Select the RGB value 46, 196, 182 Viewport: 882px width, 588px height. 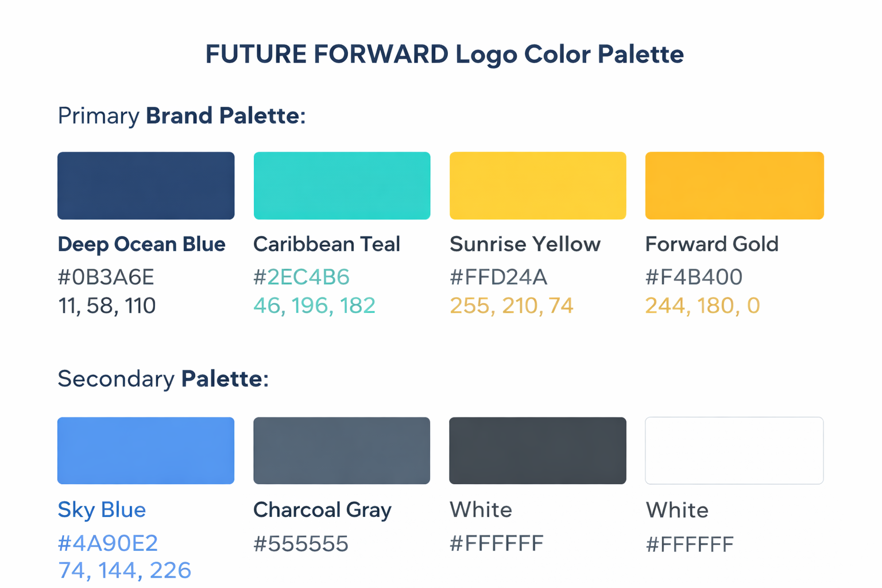pyautogui.click(x=314, y=305)
